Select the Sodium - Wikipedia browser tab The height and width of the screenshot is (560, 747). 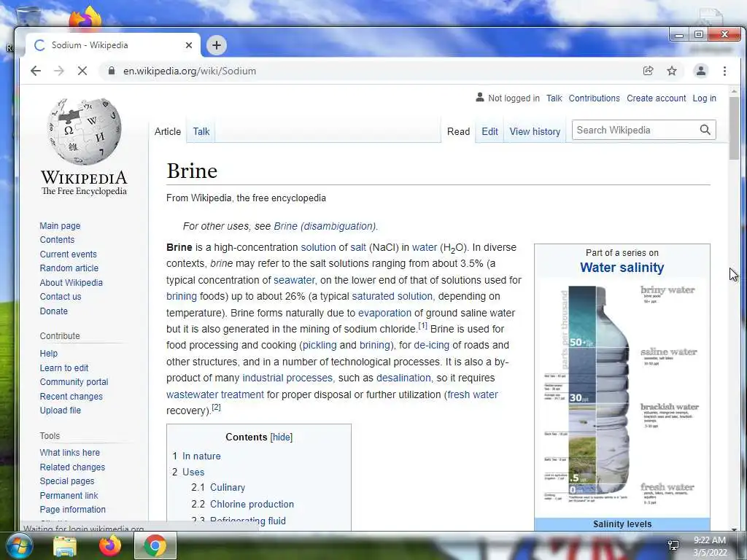[112, 45]
